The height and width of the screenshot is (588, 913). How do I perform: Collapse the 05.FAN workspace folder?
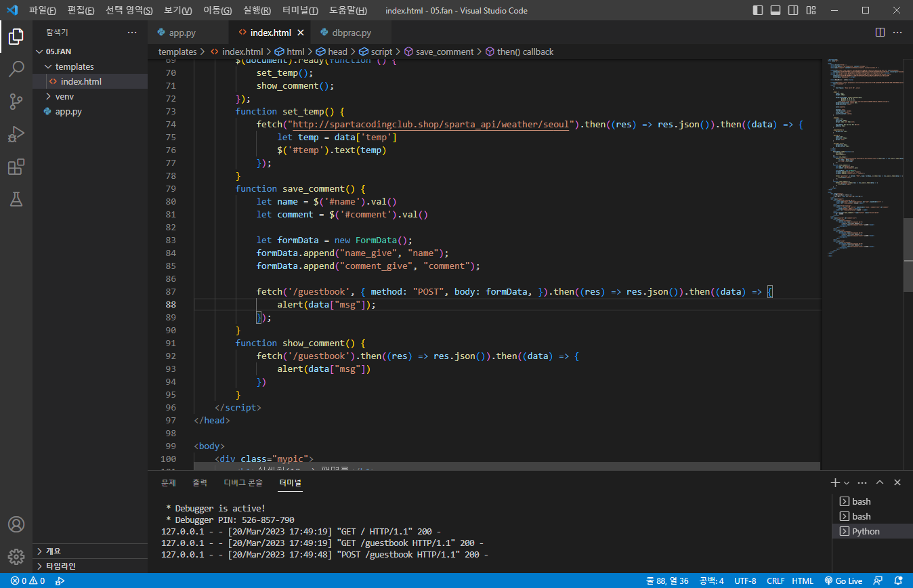pos(90,51)
